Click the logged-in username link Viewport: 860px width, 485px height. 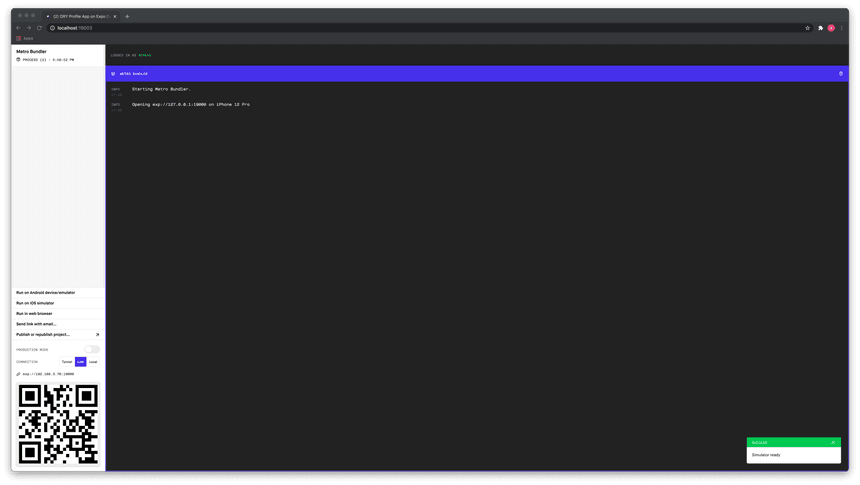click(x=145, y=55)
